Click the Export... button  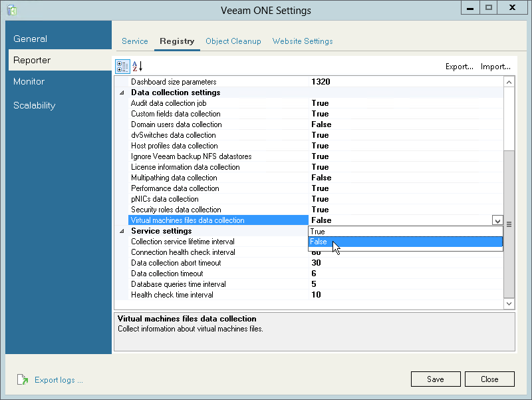pyautogui.click(x=459, y=67)
